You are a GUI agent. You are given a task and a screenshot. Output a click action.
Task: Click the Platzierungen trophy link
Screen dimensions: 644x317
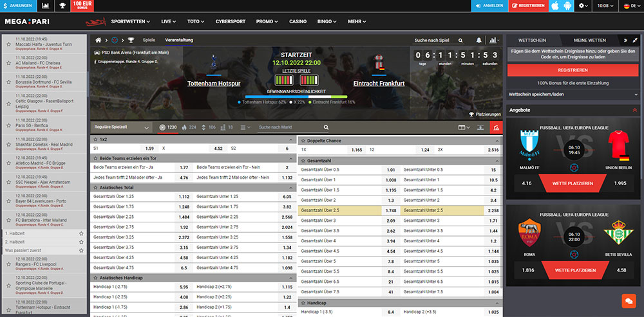pyautogui.click(x=485, y=114)
